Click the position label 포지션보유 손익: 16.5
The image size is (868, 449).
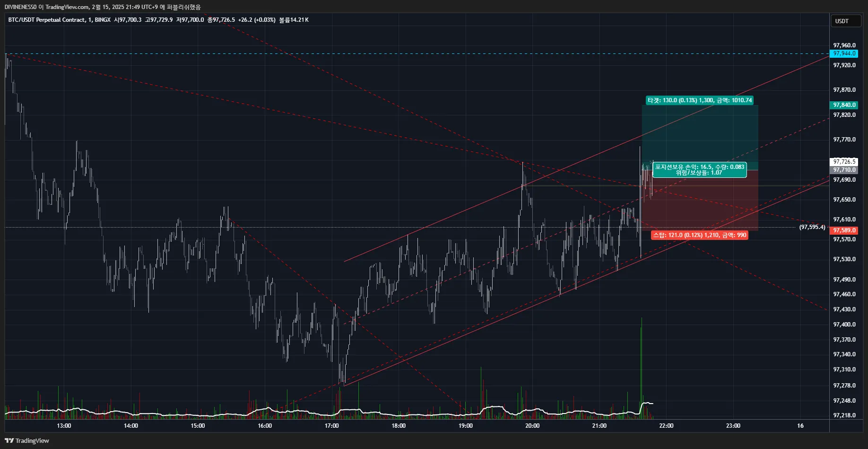(x=700, y=170)
